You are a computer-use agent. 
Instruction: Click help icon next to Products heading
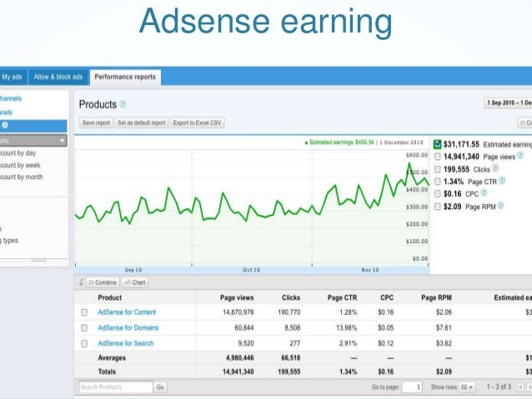(123, 104)
